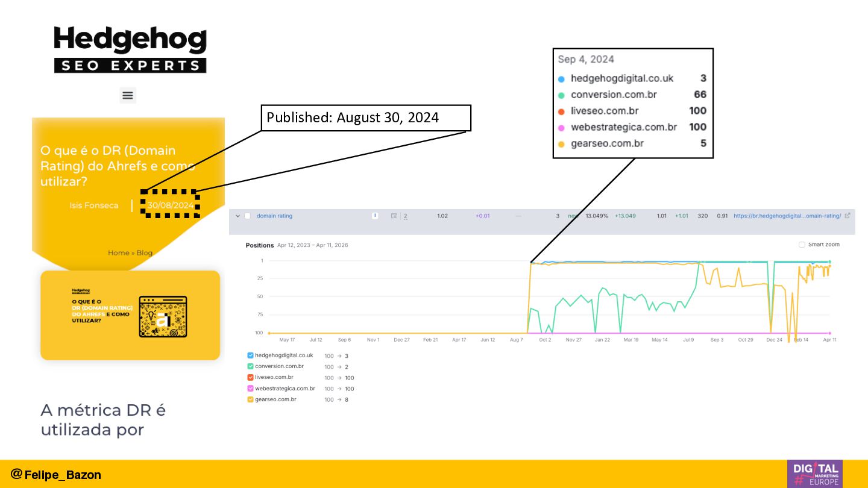This screenshot has height=488, width=868.
Task: Open the external link icon beside URL
Action: click(848, 216)
